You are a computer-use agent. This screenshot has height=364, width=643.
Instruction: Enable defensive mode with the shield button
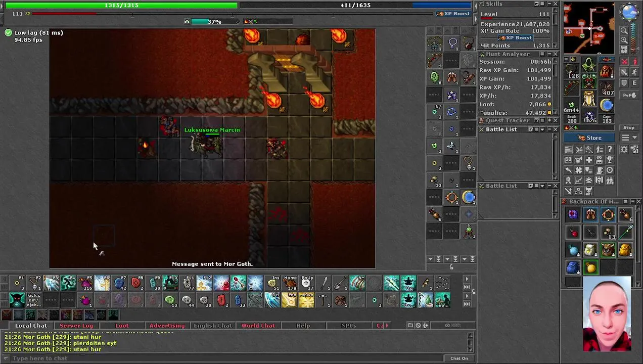pyautogui.click(x=624, y=83)
